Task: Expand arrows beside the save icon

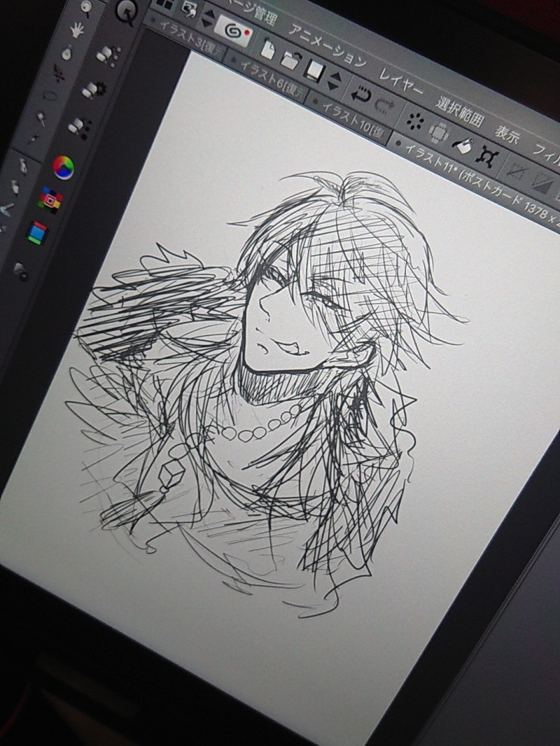Action: tap(335, 81)
